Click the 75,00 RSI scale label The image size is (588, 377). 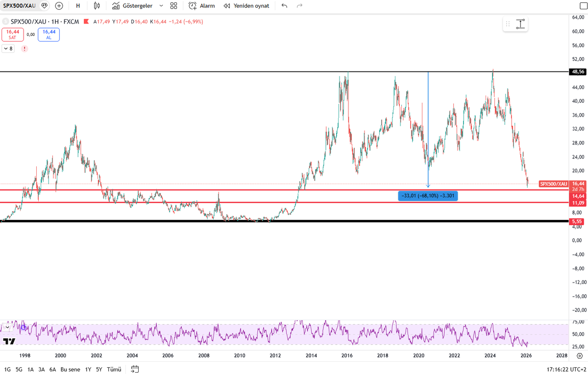tap(579, 322)
